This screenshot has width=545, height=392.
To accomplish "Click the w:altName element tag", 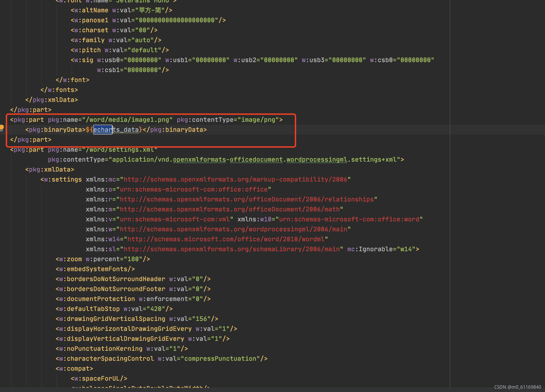I will point(91,10).
